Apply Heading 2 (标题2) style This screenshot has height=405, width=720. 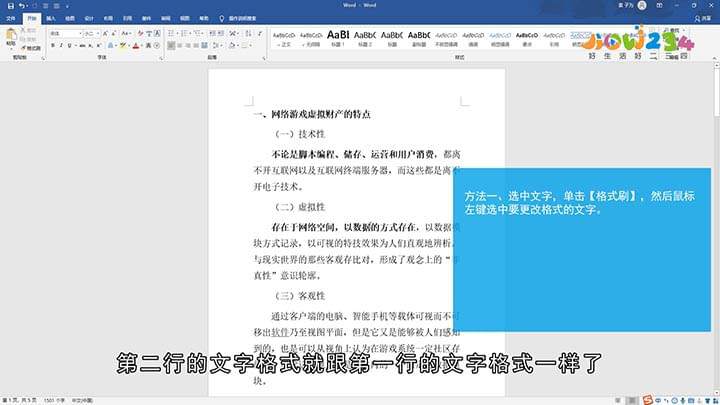(x=365, y=39)
